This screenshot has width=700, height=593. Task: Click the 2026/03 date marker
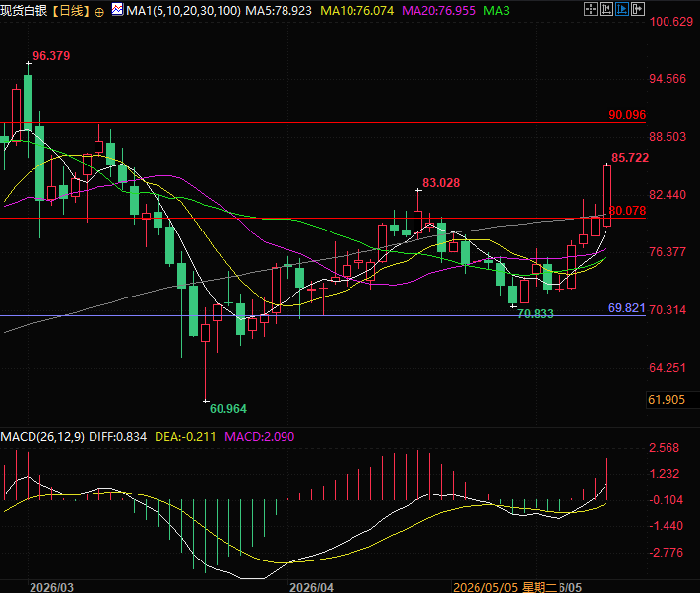(x=51, y=587)
